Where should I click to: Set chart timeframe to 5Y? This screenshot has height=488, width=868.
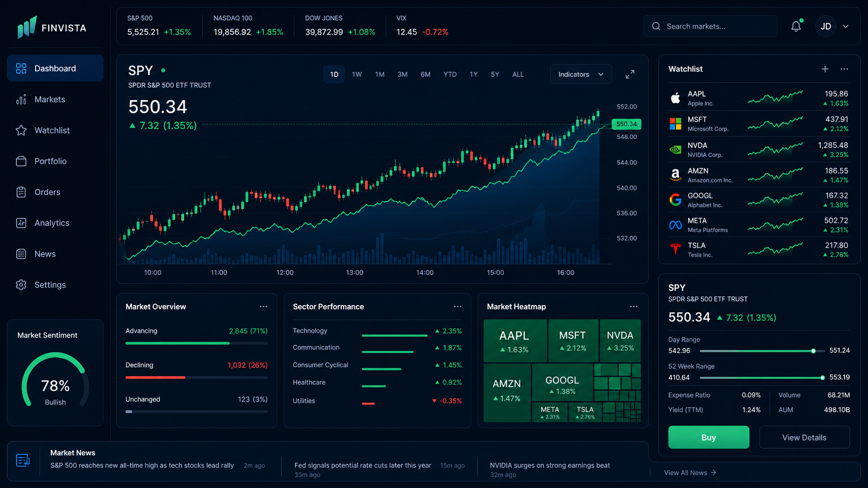click(x=494, y=75)
